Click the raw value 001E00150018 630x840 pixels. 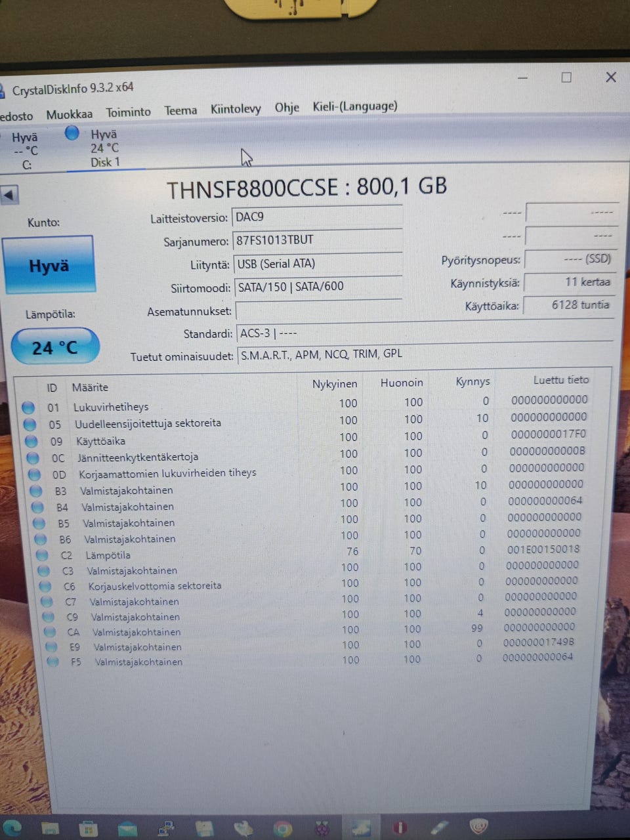click(x=543, y=549)
